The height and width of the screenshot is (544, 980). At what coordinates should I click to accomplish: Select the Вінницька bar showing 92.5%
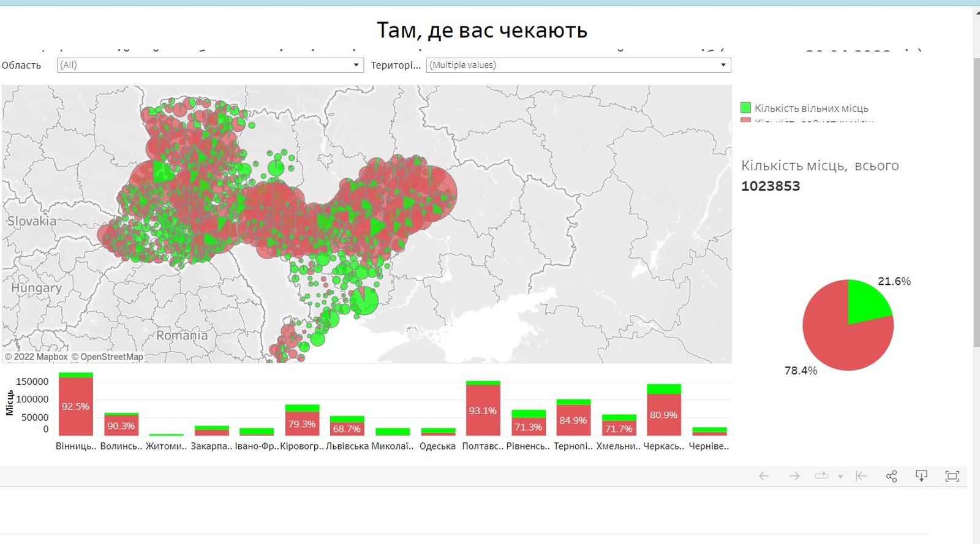pos(75,406)
